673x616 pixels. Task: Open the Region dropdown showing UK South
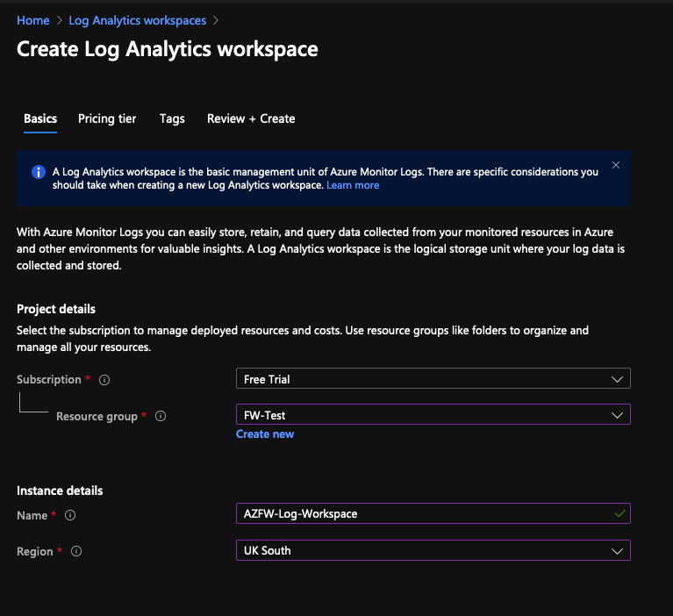(x=433, y=550)
